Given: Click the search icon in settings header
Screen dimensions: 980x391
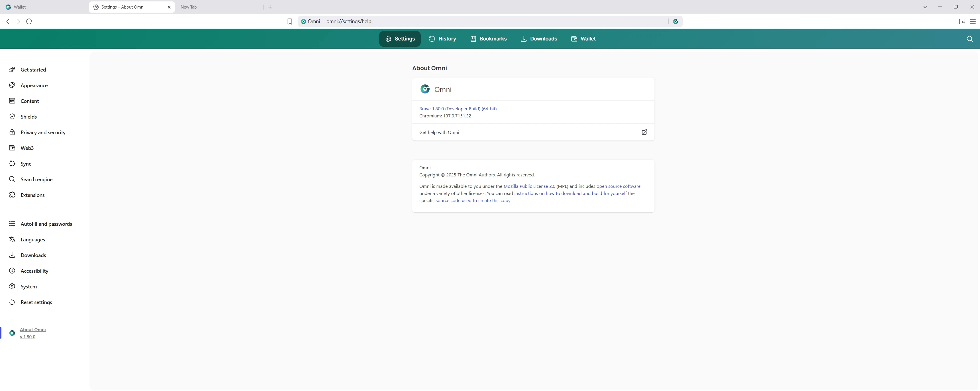Looking at the screenshot, I should [969, 39].
